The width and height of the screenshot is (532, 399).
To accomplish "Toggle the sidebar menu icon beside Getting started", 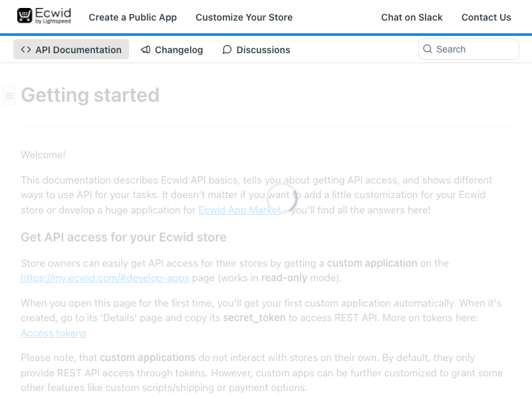I will click(9, 96).
